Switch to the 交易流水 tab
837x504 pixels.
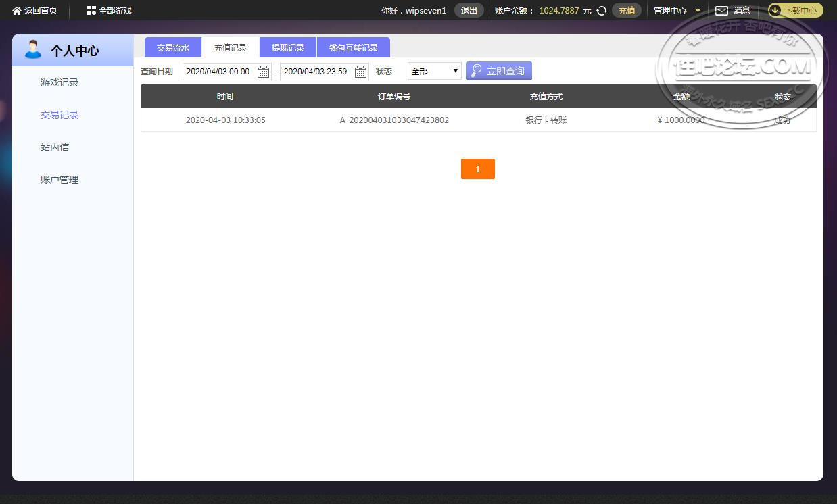pos(173,47)
